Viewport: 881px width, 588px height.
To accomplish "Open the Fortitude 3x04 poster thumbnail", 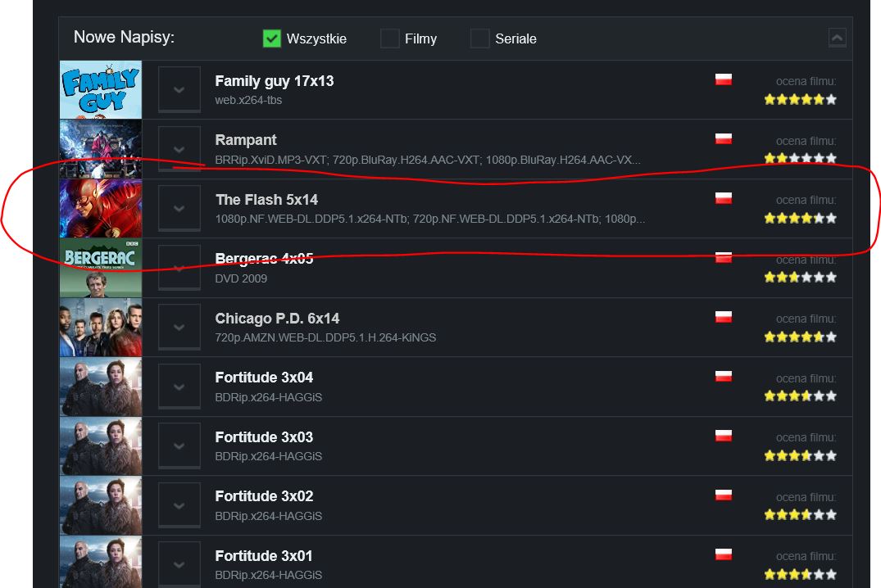I will pos(101,387).
